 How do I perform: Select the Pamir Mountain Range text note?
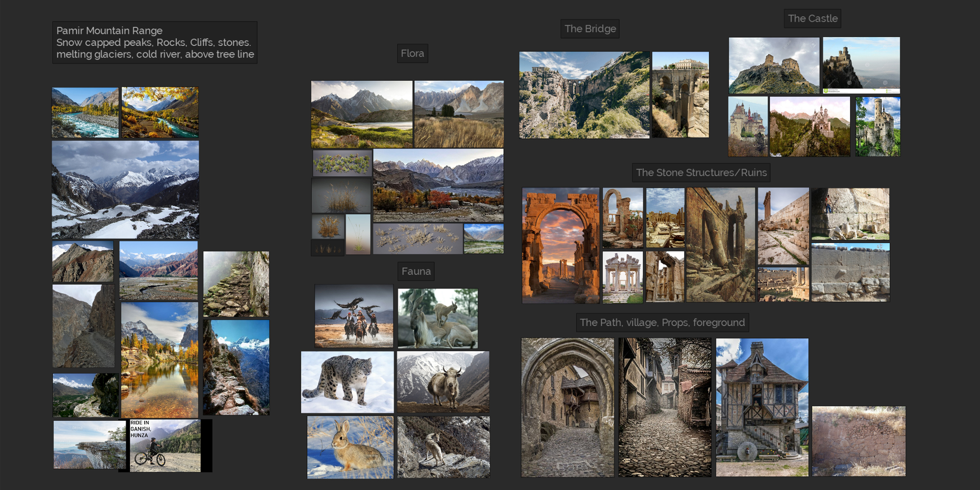pos(155,43)
